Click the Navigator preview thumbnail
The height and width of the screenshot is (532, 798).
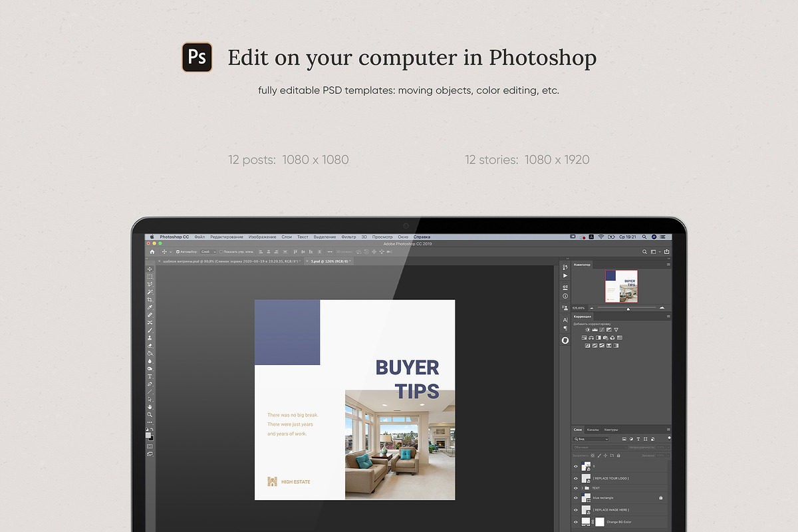click(621, 287)
